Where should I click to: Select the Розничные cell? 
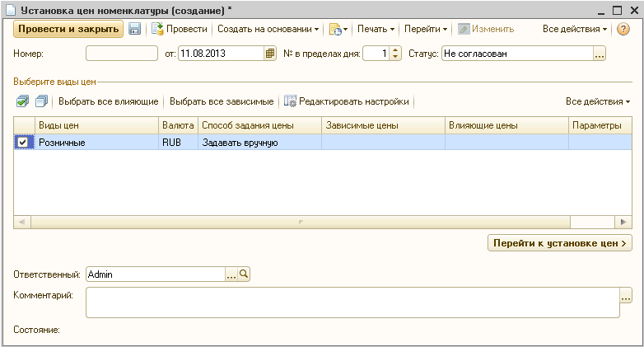point(96,143)
